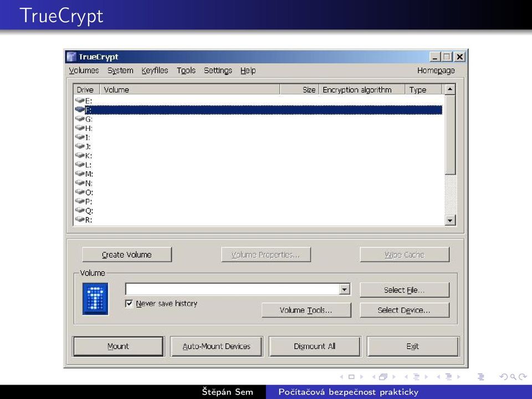
Task: Close the TrueCrypt window
Action: (x=459, y=57)
